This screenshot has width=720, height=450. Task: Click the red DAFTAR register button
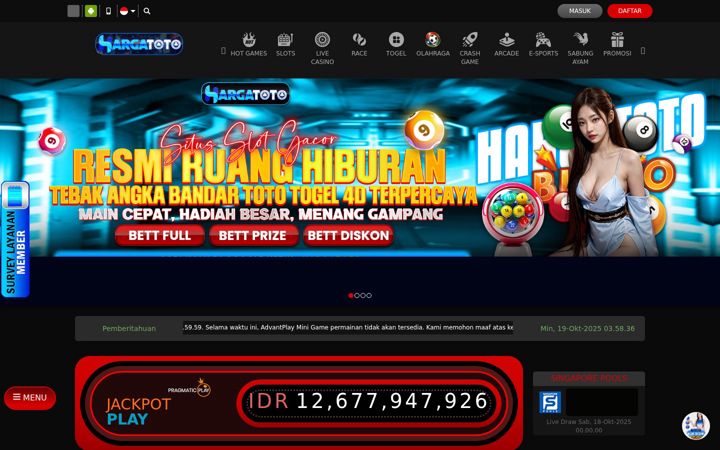click(x=630, y=11)
